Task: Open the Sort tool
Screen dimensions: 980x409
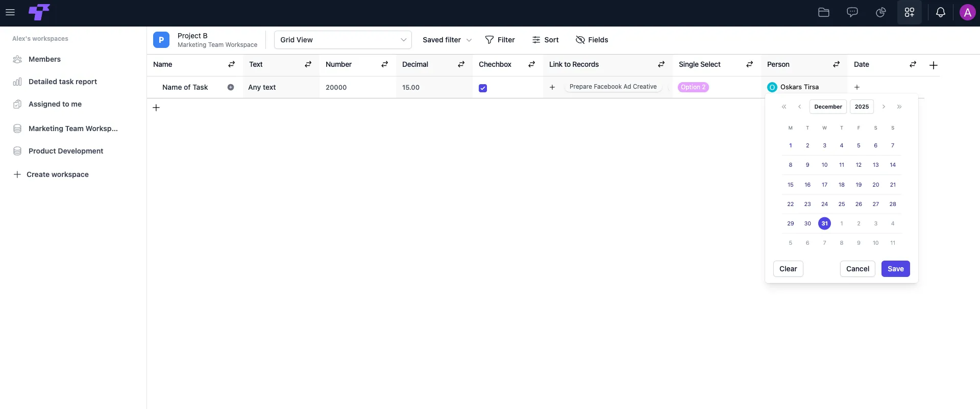Action: pos(545,40)
